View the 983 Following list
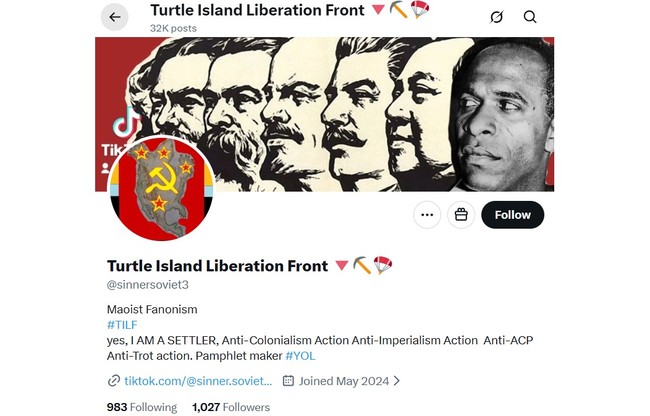The height and width of the screenshot is (416, 650). (x=142, y=407)
